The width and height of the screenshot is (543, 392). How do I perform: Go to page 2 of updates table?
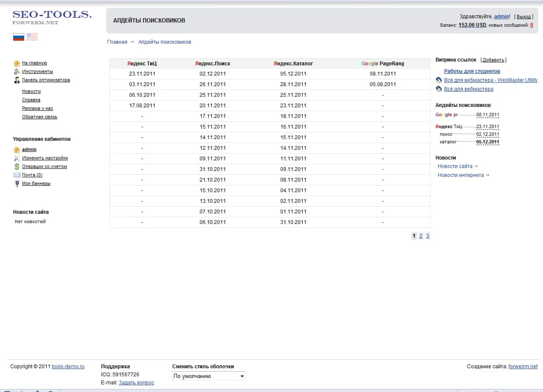(x=421, y=236)
